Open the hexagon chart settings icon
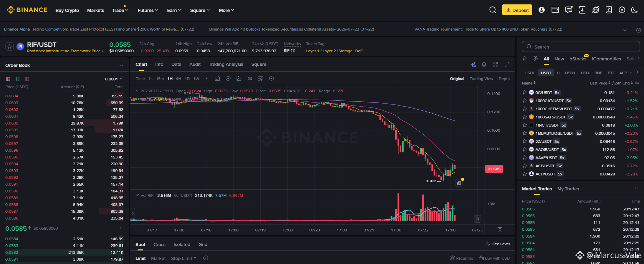Viewport: 644px width, 264px height. 271,78
